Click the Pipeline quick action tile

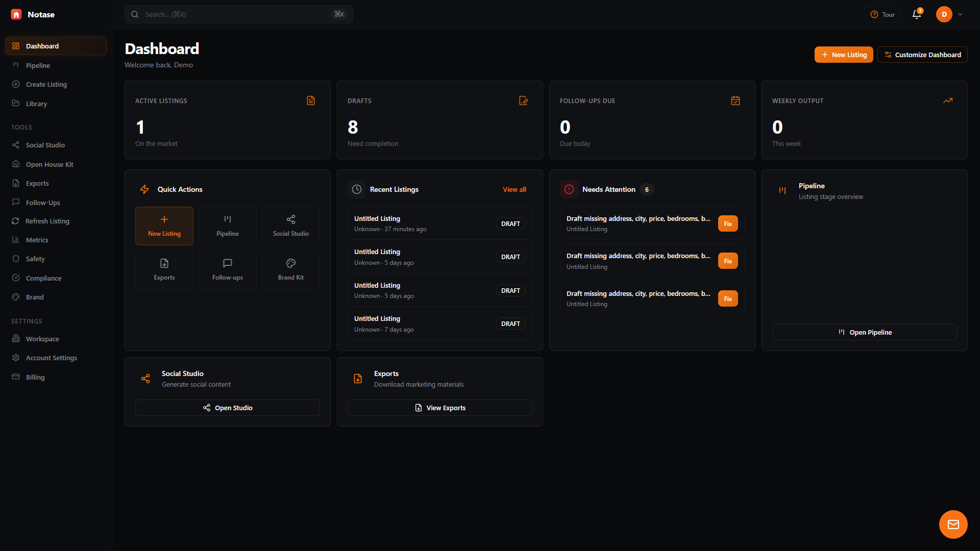[227, 226]
